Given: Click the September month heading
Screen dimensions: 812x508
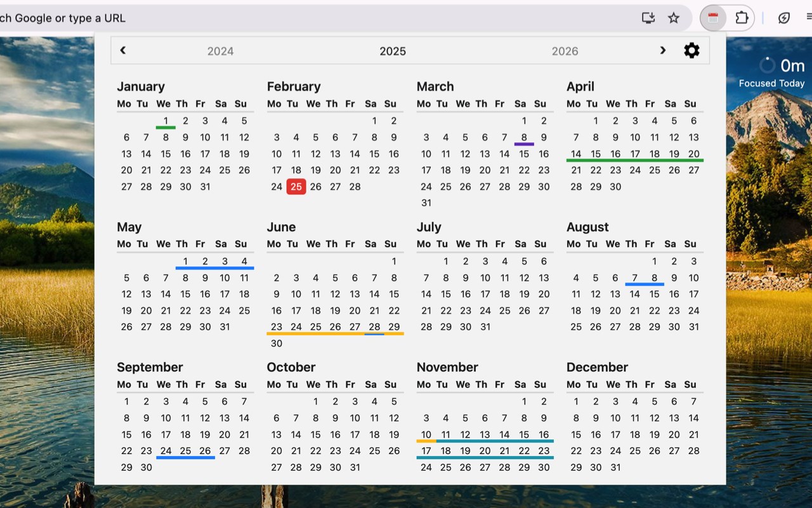Looking at the screenshot, I should click(150, 367).
